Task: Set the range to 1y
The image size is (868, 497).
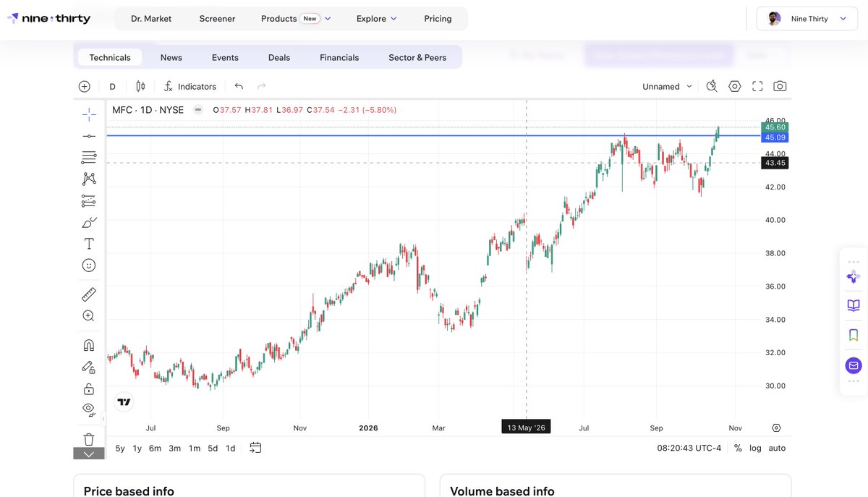Action: [x=137, y=448]
